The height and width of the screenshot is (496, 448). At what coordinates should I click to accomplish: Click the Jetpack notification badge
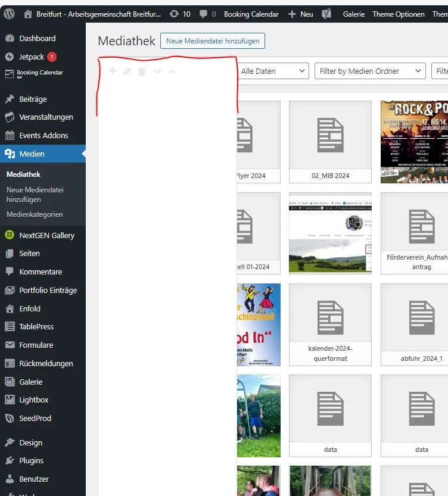pos(52,57)
